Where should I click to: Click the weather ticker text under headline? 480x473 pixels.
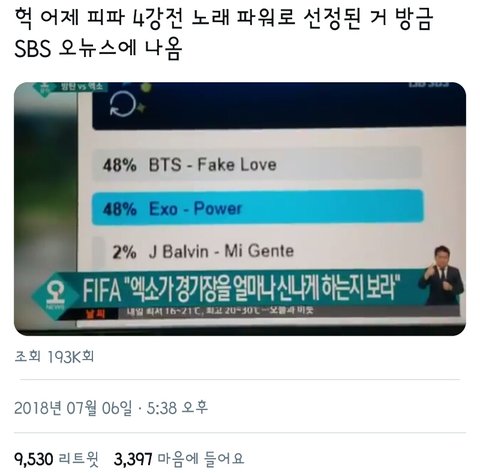[220, 311]
